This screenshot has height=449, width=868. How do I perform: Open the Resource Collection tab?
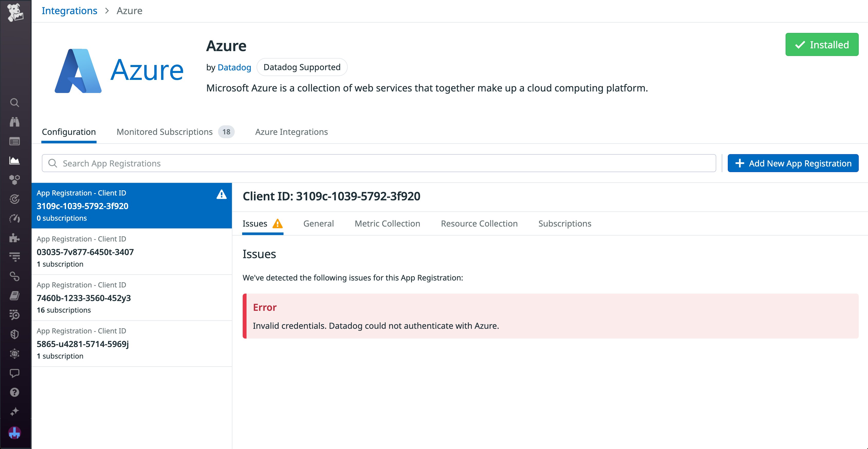479,223
